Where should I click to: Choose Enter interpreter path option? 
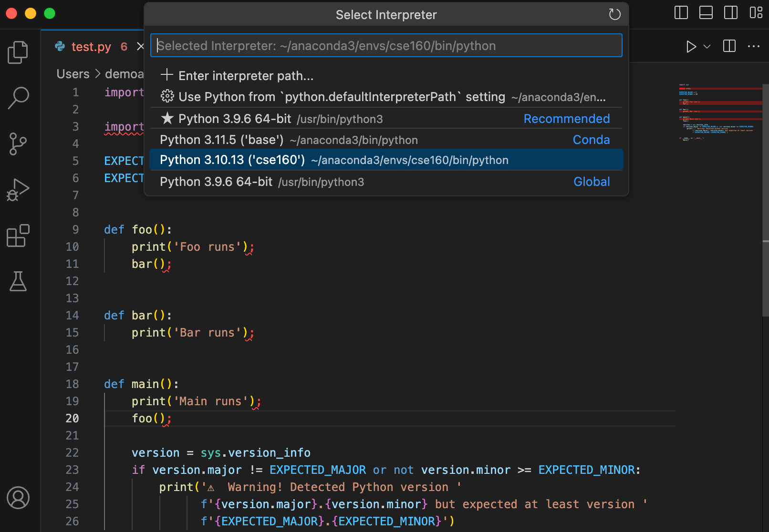coord(246,76)
